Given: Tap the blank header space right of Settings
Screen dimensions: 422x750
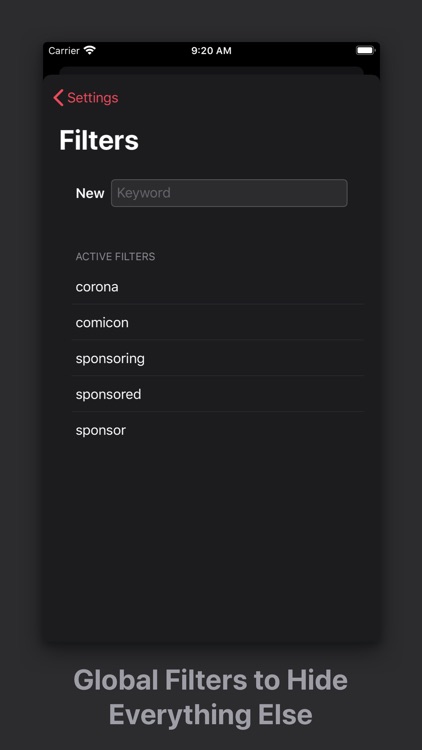Looking at the screenshot, I should coord(249,98).
